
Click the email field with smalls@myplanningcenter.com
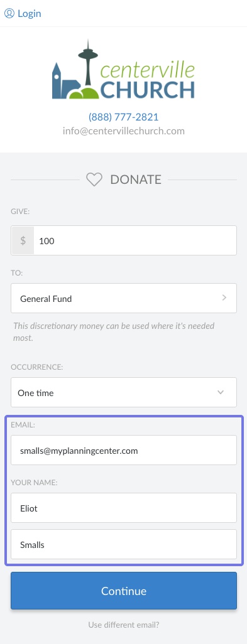point(124,450)
